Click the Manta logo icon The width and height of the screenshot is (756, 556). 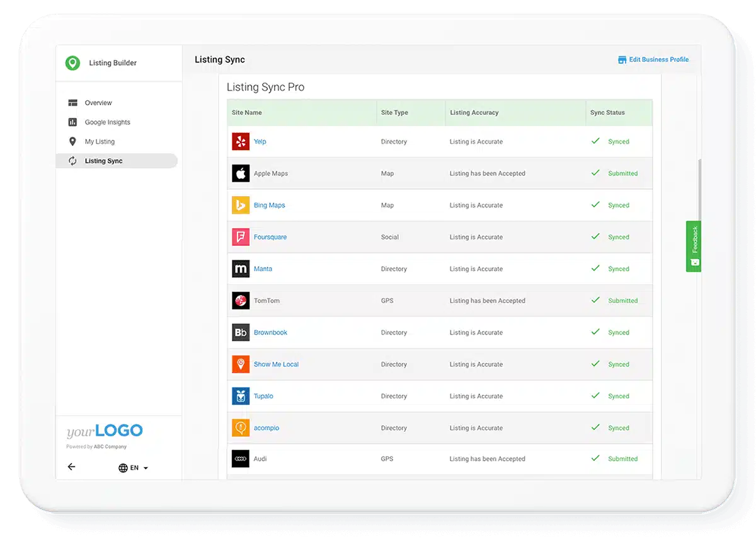coord(241,269)
